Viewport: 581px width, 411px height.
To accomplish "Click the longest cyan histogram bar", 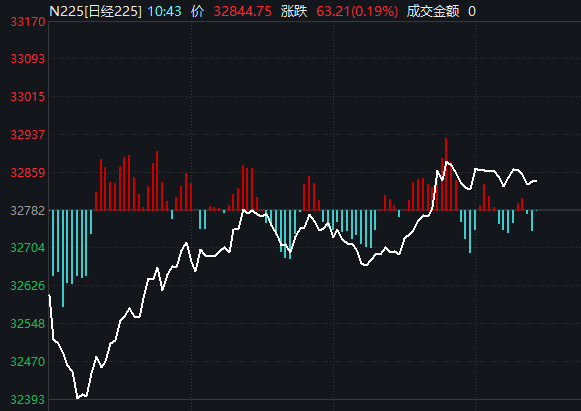I will click(x=63, y=259).
